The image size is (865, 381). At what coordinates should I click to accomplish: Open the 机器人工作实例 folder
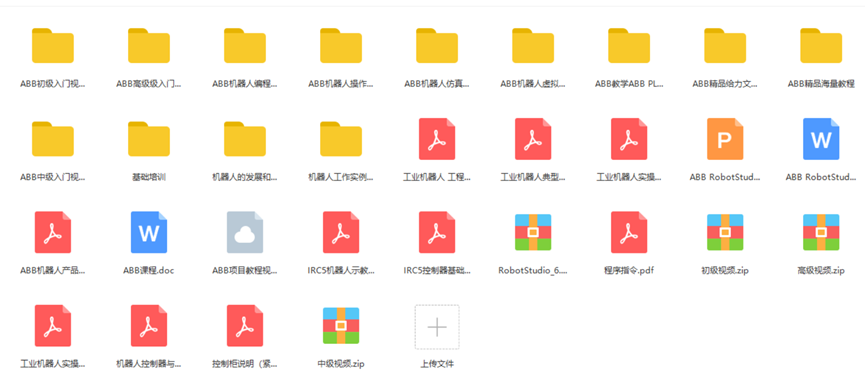[x=341, y=139]
